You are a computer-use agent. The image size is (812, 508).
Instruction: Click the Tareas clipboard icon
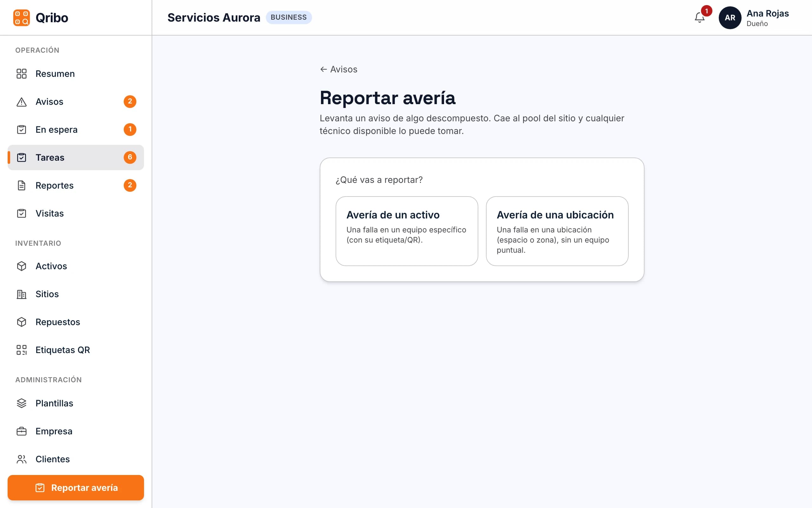(22, 157)
